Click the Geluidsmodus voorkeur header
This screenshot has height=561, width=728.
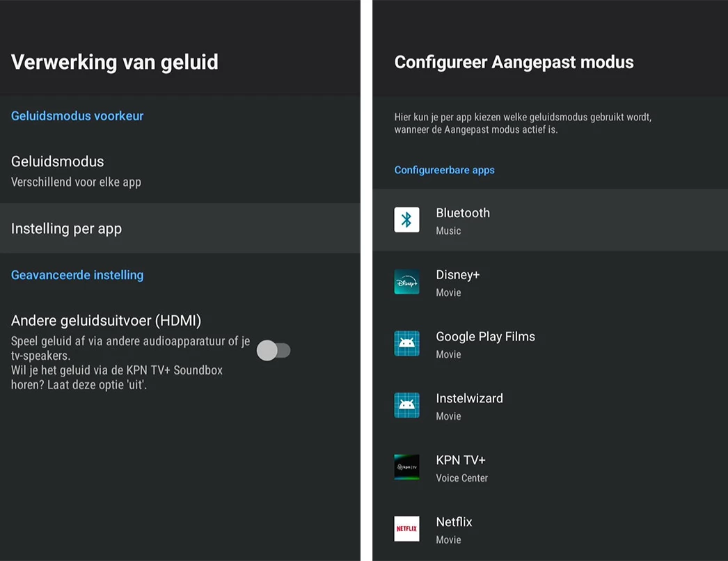77,116
